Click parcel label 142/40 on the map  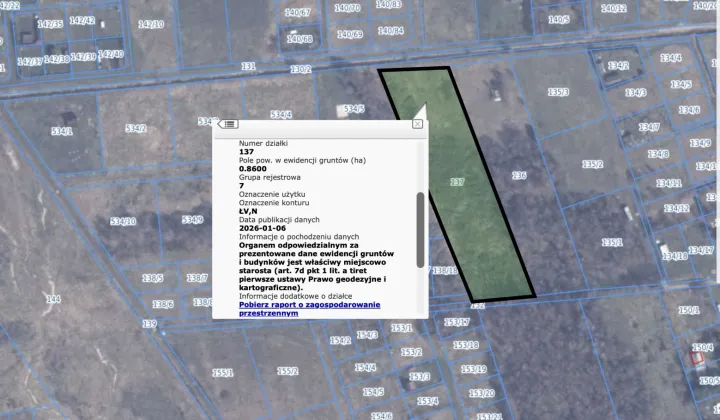(111, 54)
